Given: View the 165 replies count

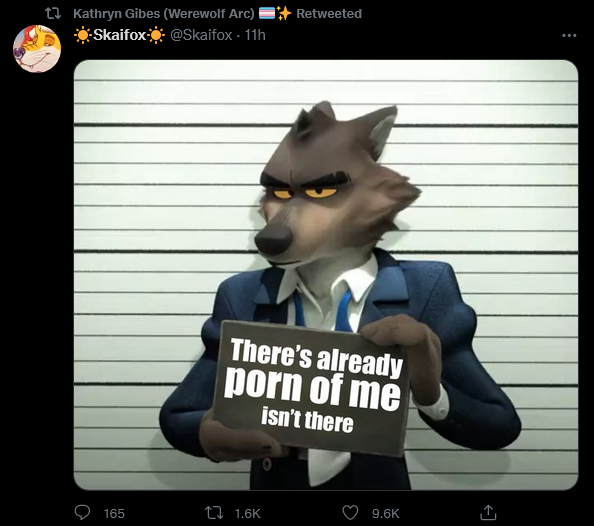Looking at the screenshot, I should [114, 513].
